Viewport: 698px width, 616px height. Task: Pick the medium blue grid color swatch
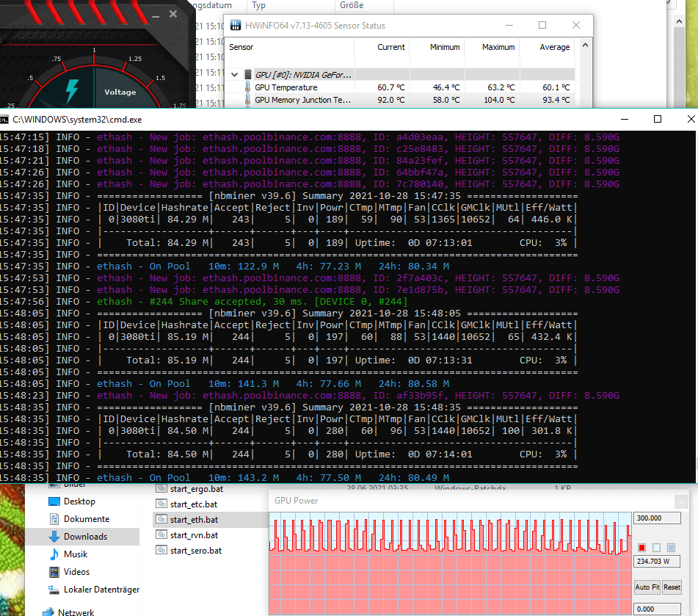click(672, 548)
